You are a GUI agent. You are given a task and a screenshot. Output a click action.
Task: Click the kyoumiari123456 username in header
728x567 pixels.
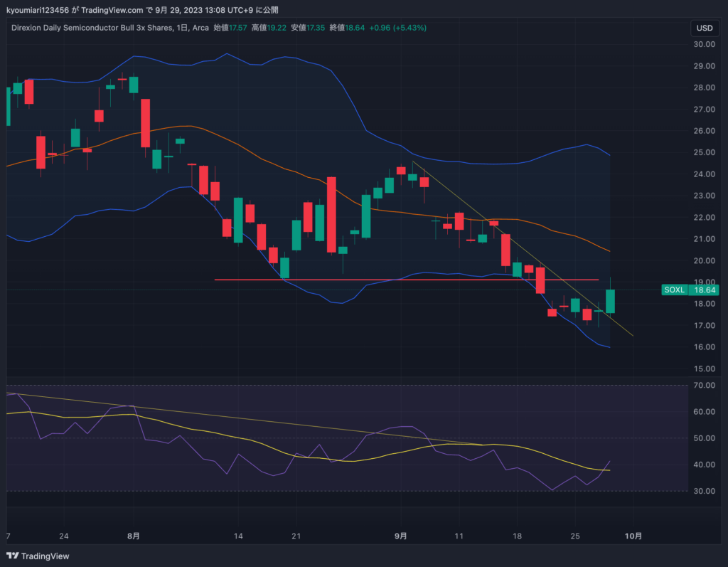click(38, 10)
